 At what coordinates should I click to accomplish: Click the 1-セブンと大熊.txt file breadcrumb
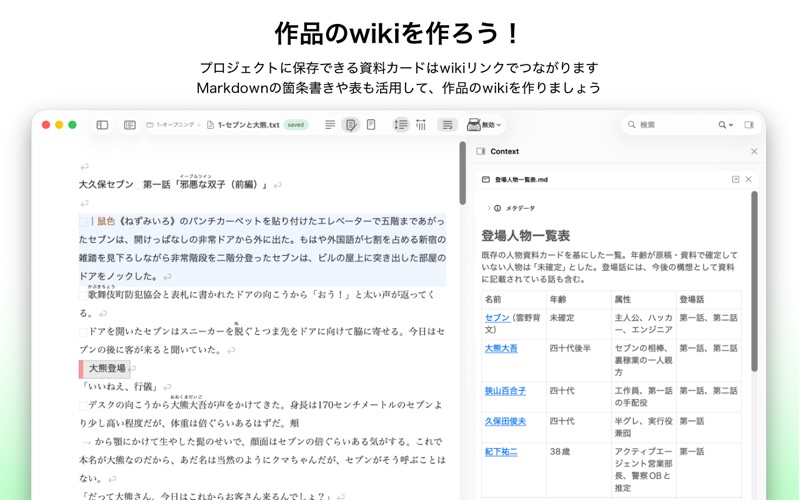pos(243,125)
